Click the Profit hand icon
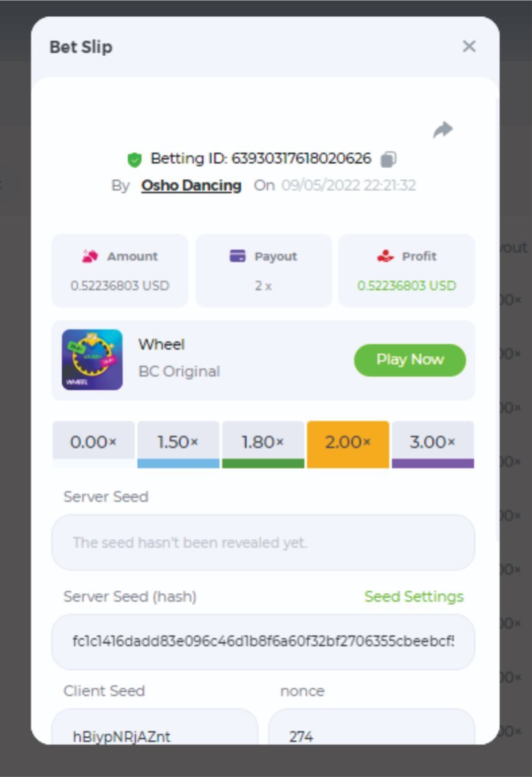The width and height of the screenshot is (532, 777). pos(386,256)
